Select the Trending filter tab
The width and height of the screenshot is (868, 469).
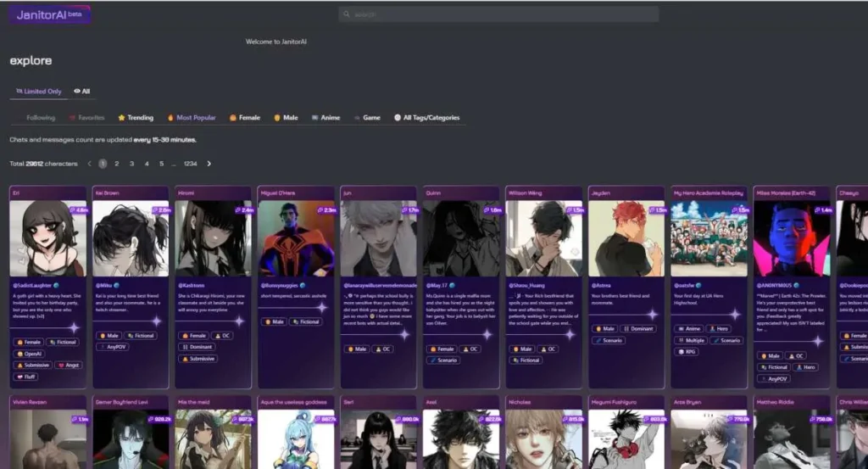point(136,118)
